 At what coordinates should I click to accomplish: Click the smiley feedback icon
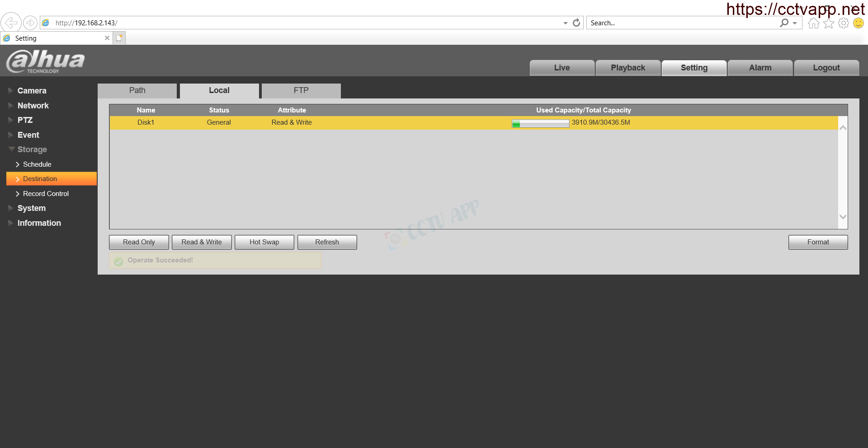pos(858,23)
